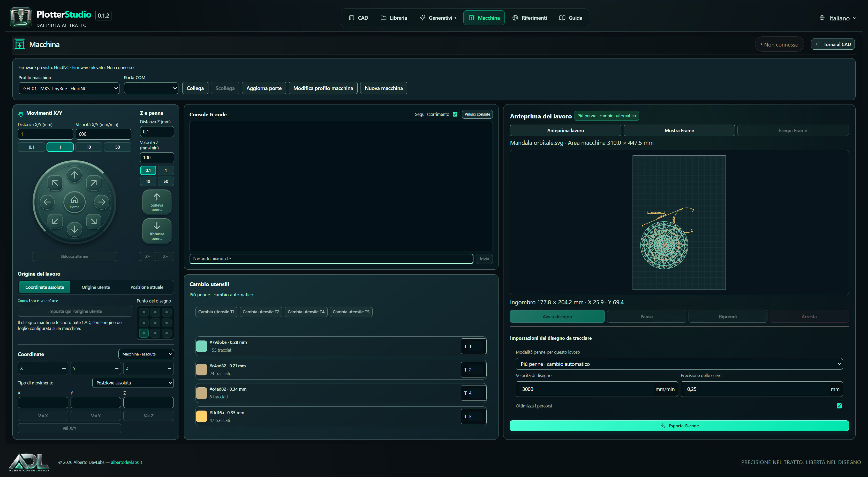Open the albertodevlabs.it link
Viewport: 868px width, 477px height.
[x=126, y=462]
